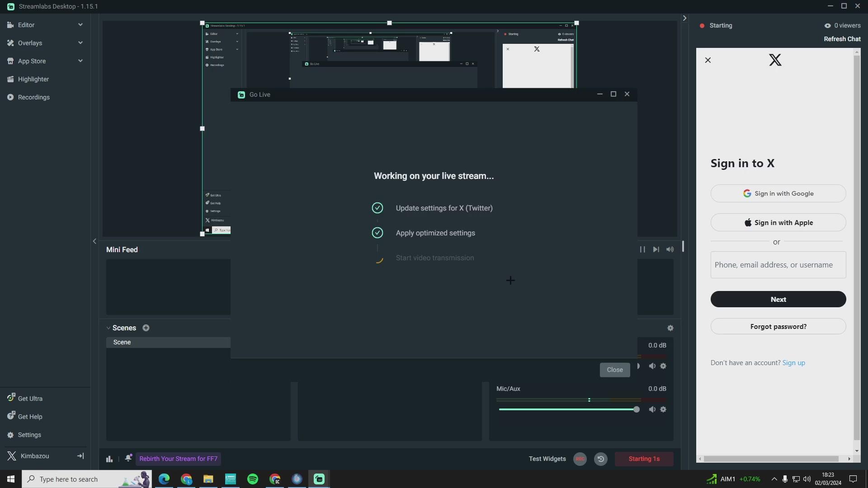
Task: Collapse the left sidebar arrow
Action: (x=94, y=241)
